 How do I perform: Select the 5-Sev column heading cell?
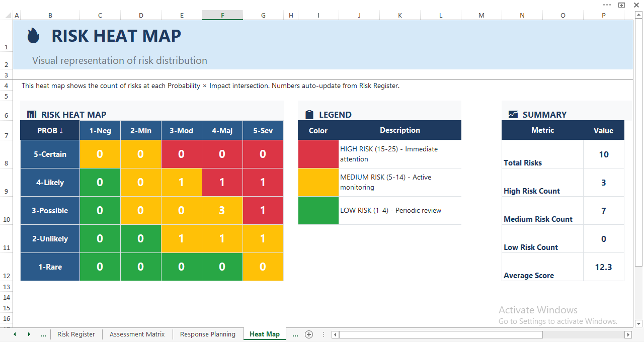point(263,131)
